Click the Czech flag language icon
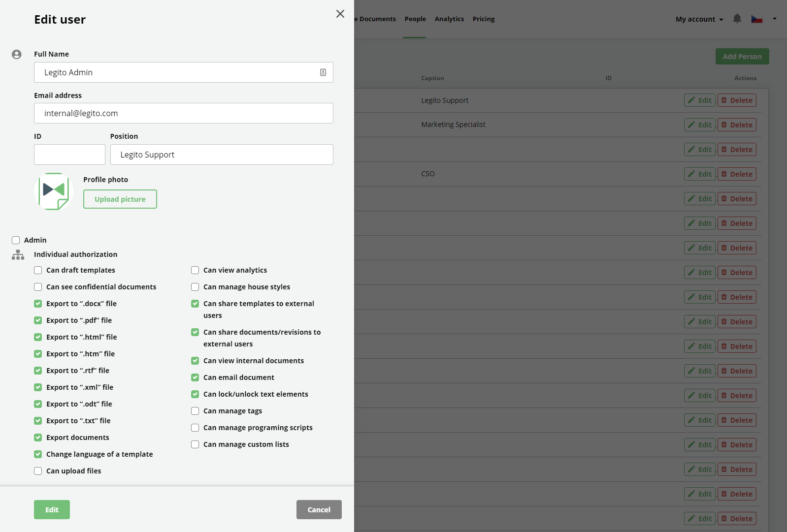The height and width of the screenshot is (532, 787). click(x=756, y=19)
